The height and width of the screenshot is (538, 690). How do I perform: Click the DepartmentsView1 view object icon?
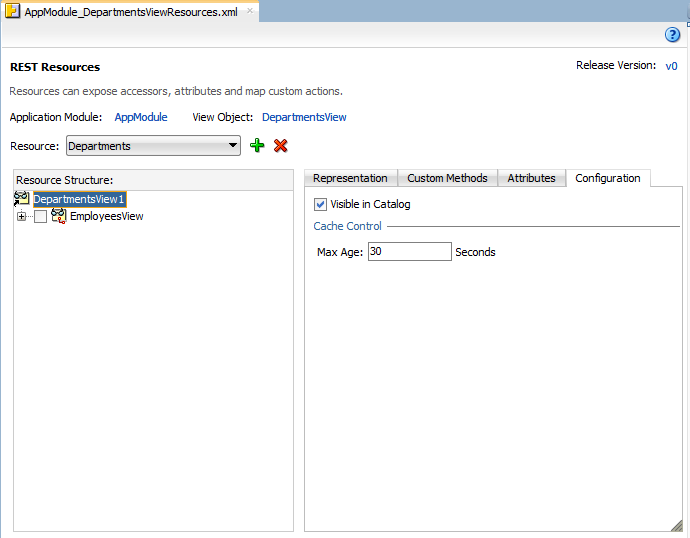click(x=22, y=199)
